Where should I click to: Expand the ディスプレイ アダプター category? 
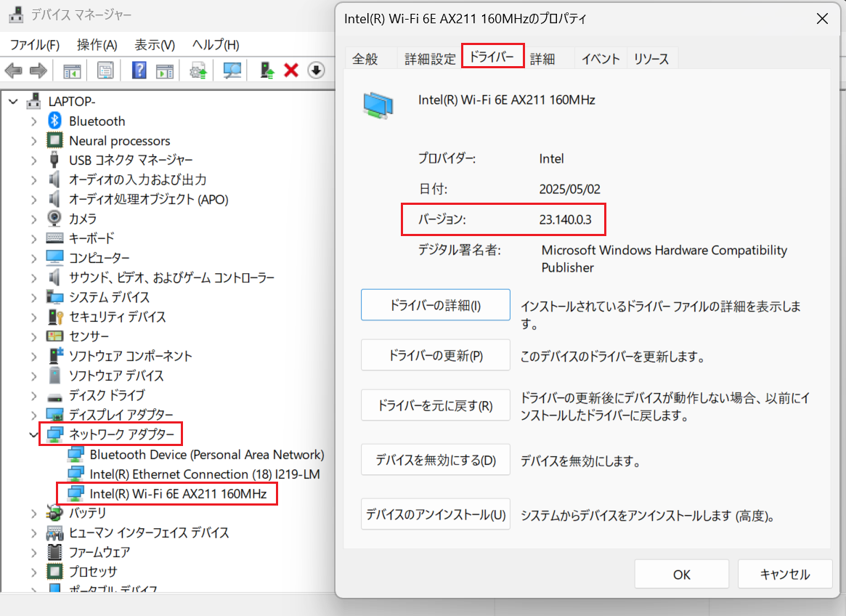point(34,415)
